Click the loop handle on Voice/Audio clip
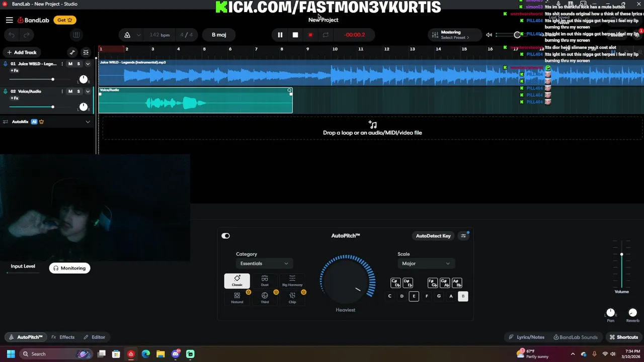 click(x=289, y=90)
